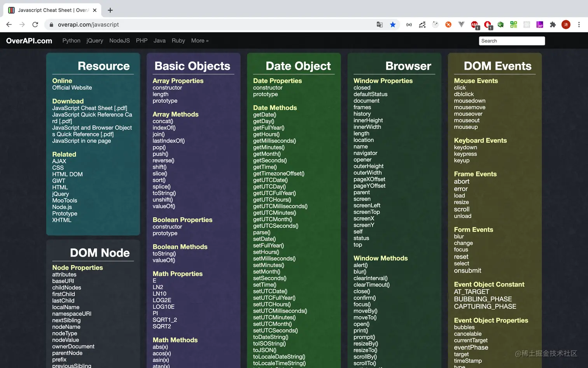
Task: Click the site security lock icon
Action: pyautogui.click(x=51, y=25)
